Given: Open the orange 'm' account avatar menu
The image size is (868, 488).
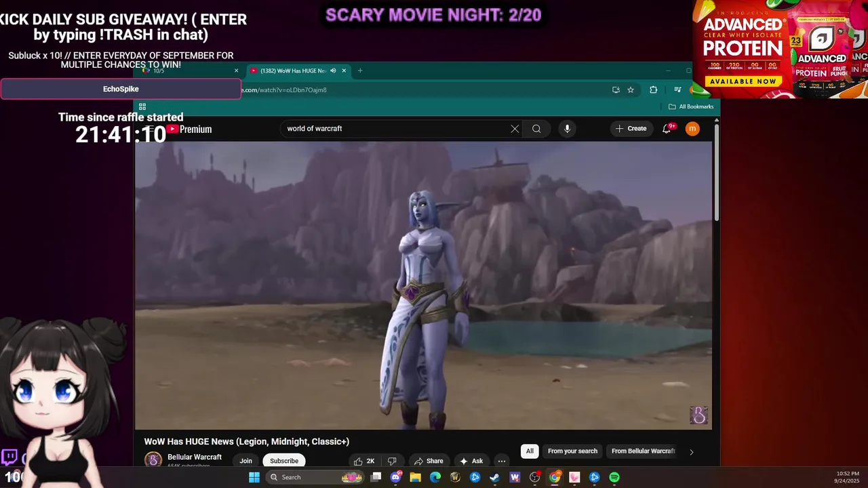Looking at the screenshot, I should (x=692, y=128).
